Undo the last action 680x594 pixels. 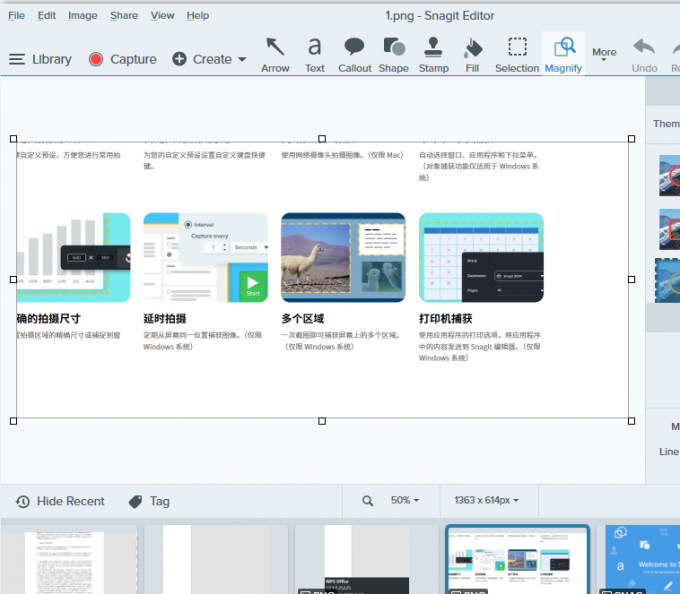point(644,55)
